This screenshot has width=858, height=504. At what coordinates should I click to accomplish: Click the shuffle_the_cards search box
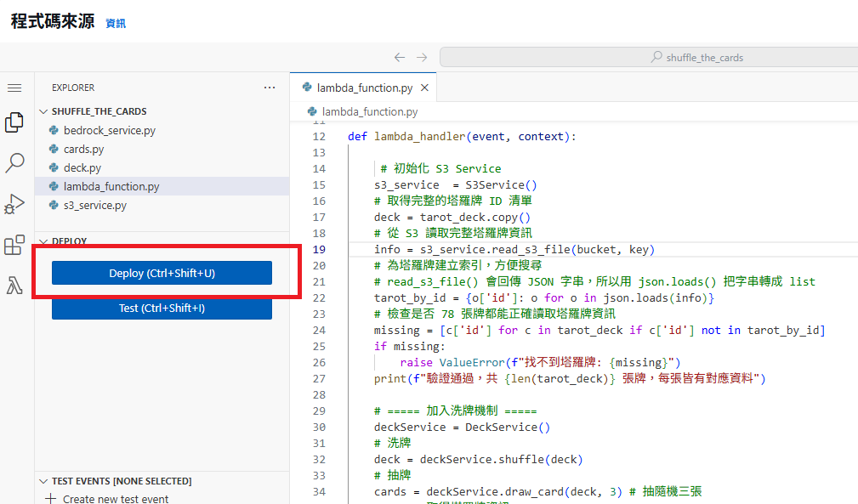(649, 58)
